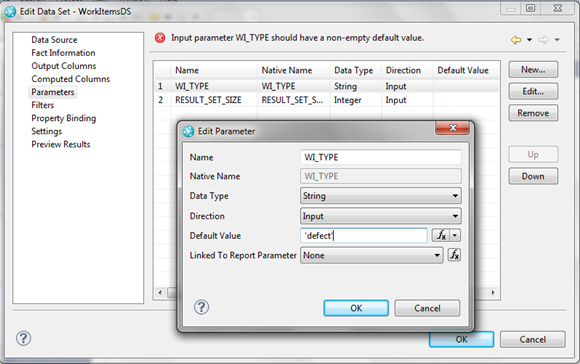
Task: Click the table's horizontal scrollbar right arrow
Action: coord(493,293)
